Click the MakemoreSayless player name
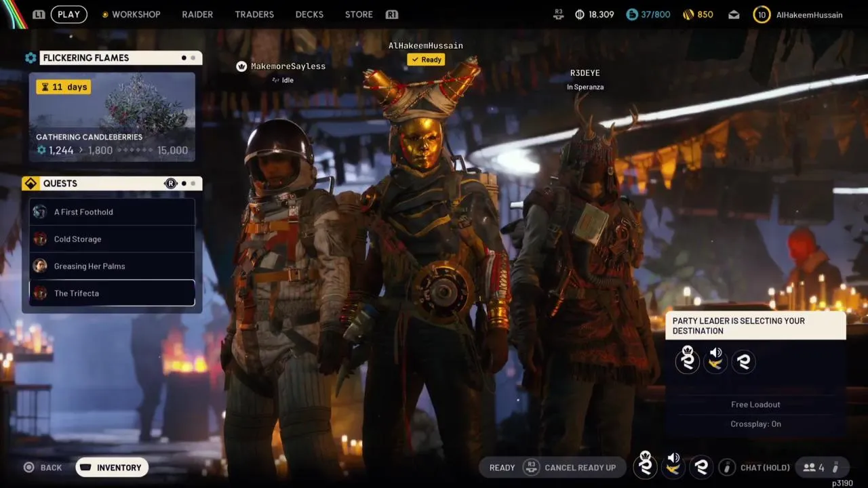 coord(288,66)
